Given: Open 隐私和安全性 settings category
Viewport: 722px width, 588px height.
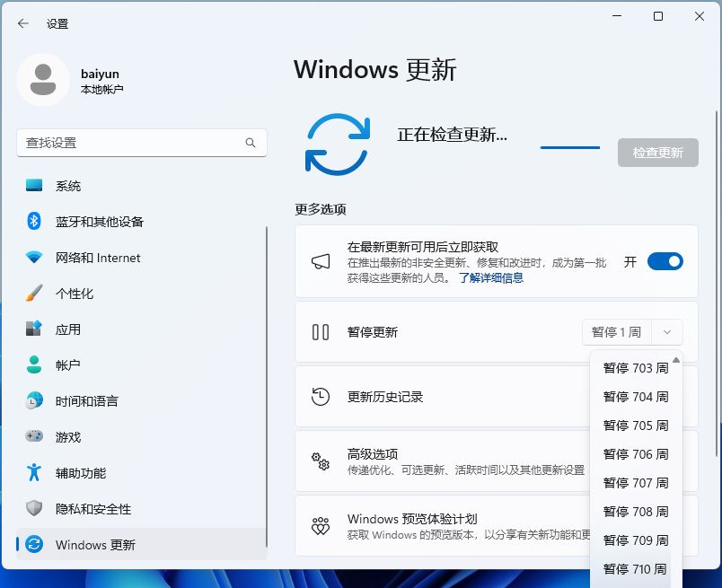Looking at the screenshot, I should point(141,509).
